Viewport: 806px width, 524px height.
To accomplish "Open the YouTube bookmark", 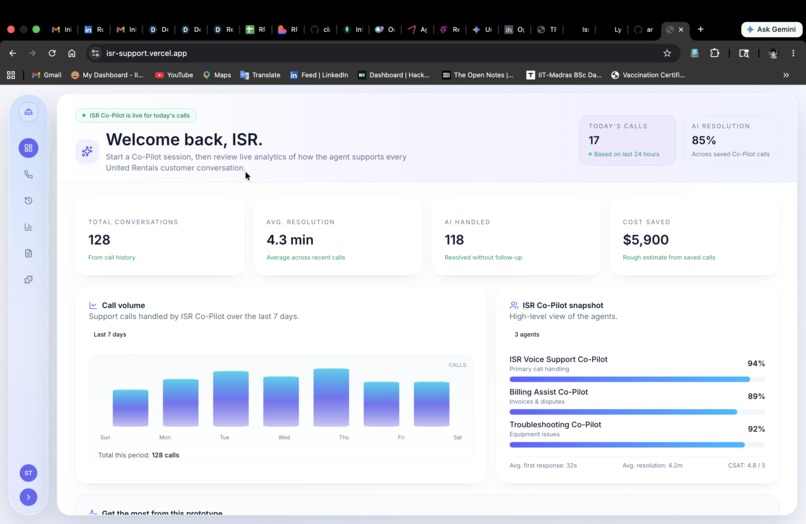I will coord(174,75).
